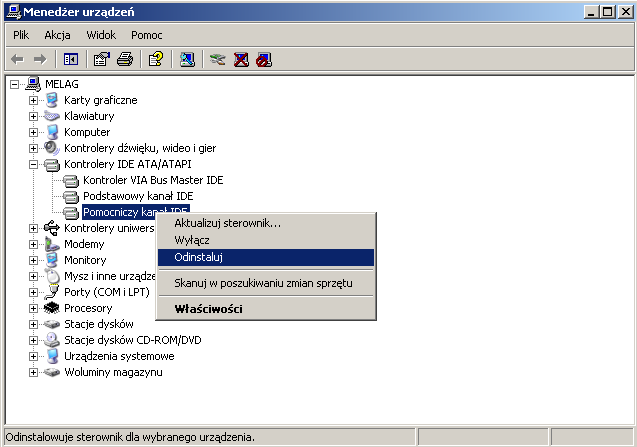Select the Monitory label in the tree
The width and height of the screenshot is (637, 447).
(x=85, y=260)
